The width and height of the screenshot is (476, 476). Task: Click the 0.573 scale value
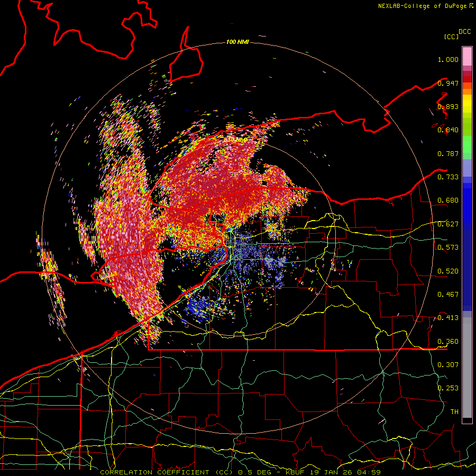pyautogui.click(x=448, y=248)
